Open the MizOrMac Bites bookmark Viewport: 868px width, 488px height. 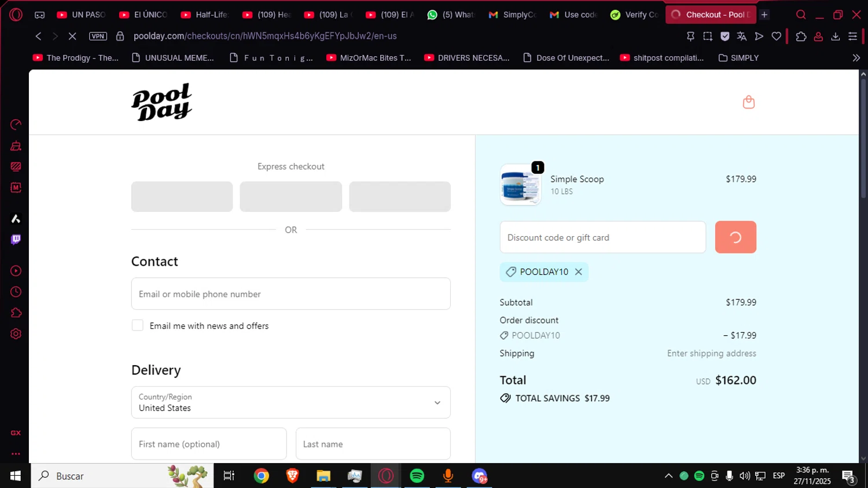point(369,58)
